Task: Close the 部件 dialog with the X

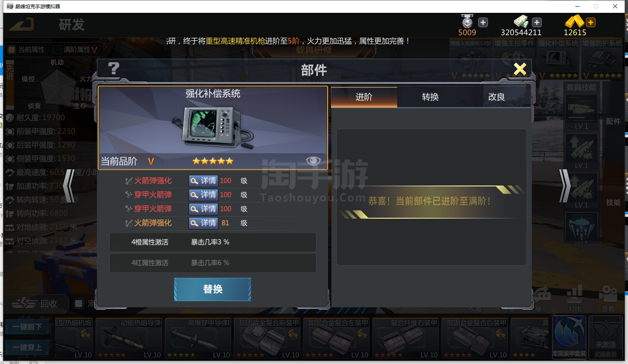Action: click(520, 69)
